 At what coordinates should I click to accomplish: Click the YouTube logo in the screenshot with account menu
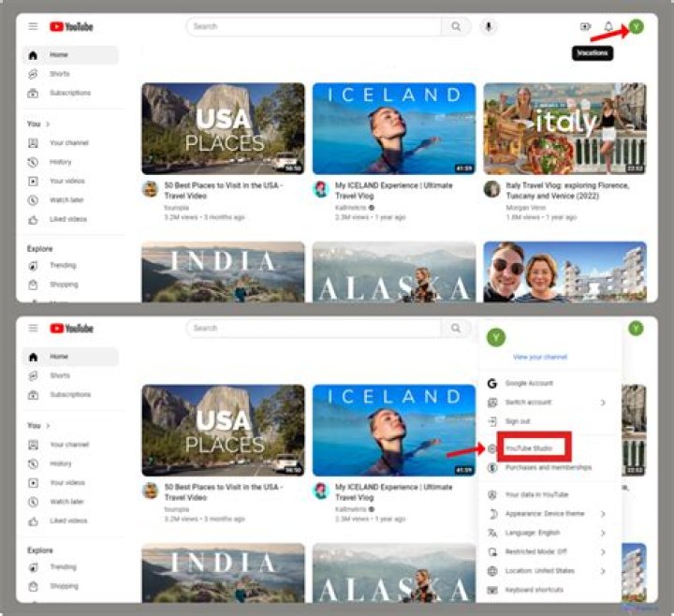[71, 329]
